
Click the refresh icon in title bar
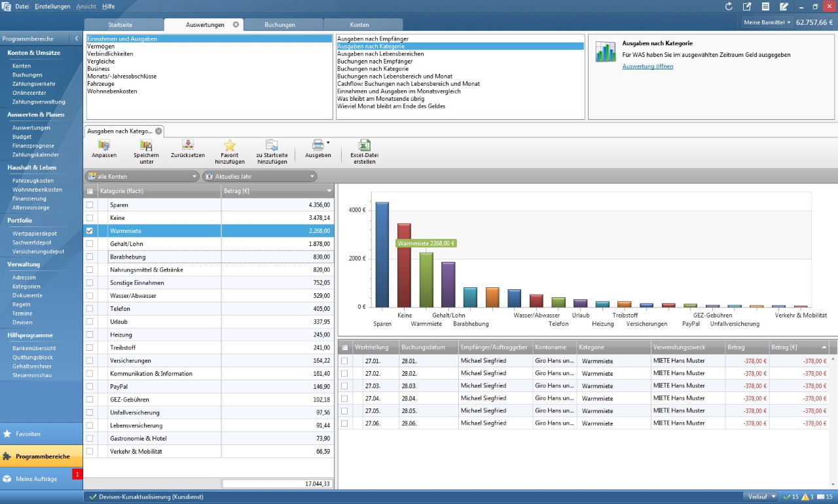[x=729, y=7]
